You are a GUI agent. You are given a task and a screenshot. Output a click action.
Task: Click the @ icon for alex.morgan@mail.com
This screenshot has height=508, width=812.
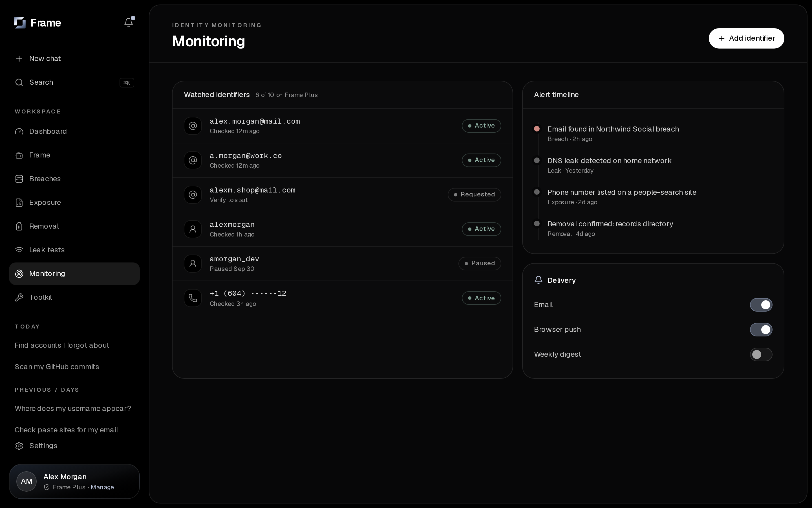193,126
